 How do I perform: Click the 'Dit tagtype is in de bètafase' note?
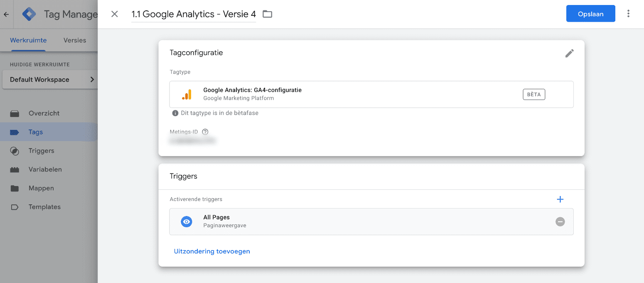click(x=220, y=113)
